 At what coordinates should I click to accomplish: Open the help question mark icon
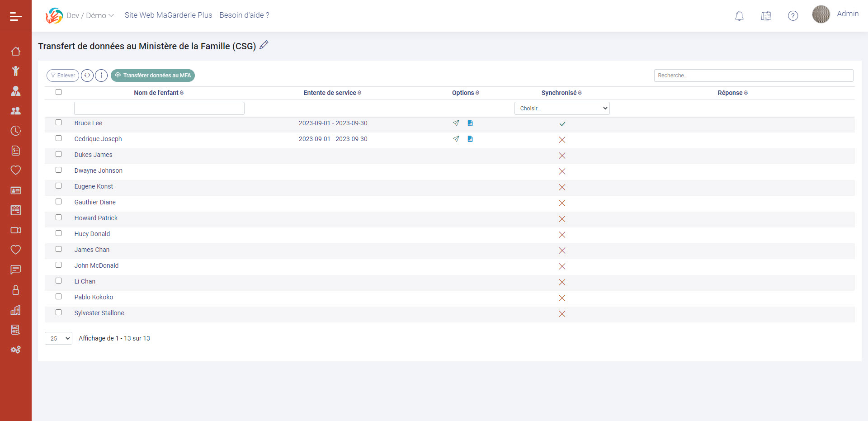[793, 16]
